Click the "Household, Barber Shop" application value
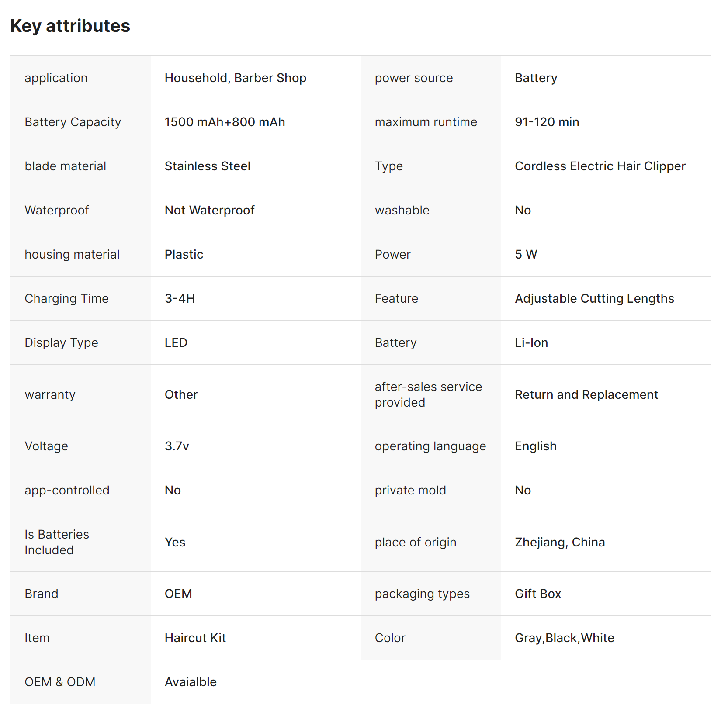Viewport: 728px width, 712px height. click(x=235, y=78)
